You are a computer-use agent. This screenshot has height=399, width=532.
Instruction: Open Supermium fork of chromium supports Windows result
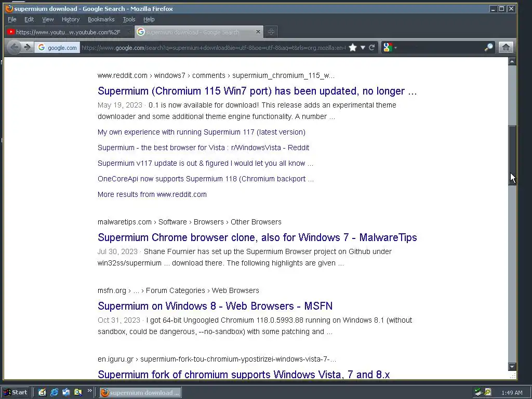pyautogui.click(x=244, y=375)
